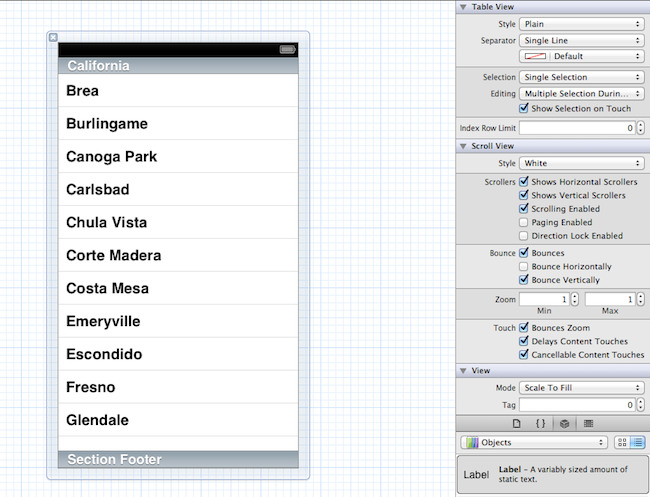Close the table view canvas with the X icon

click(53, 37)
